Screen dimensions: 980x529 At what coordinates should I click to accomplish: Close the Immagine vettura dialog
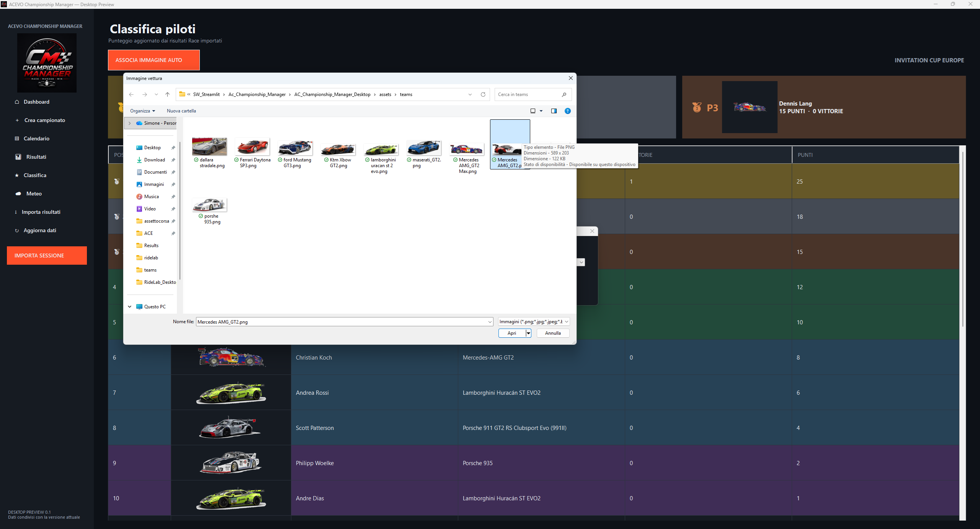click(571, 78)
